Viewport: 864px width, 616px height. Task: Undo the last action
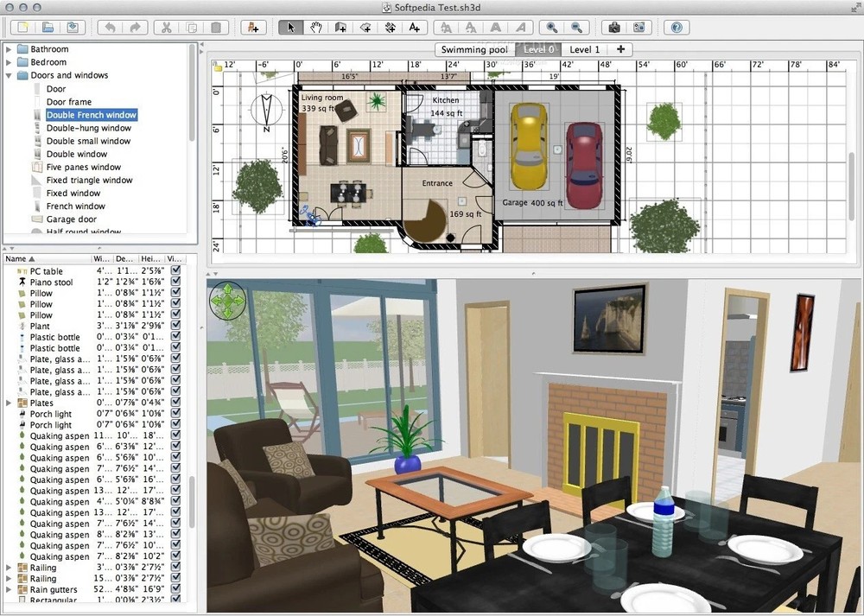111,27
